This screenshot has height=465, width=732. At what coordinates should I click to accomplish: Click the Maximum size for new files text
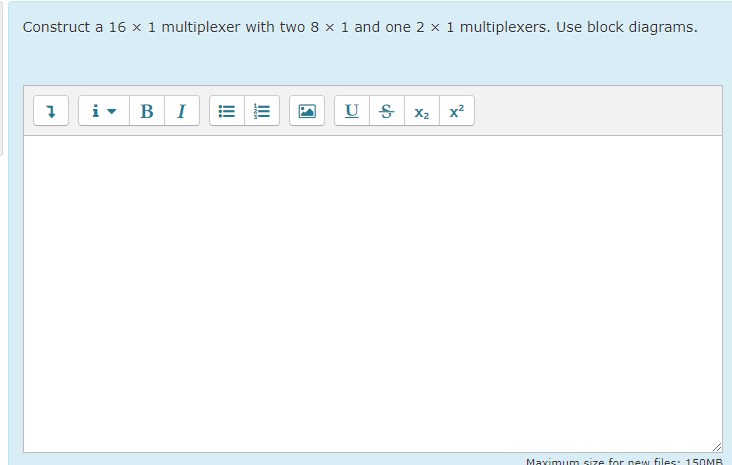pyautogui.click(x=624, y=461)
